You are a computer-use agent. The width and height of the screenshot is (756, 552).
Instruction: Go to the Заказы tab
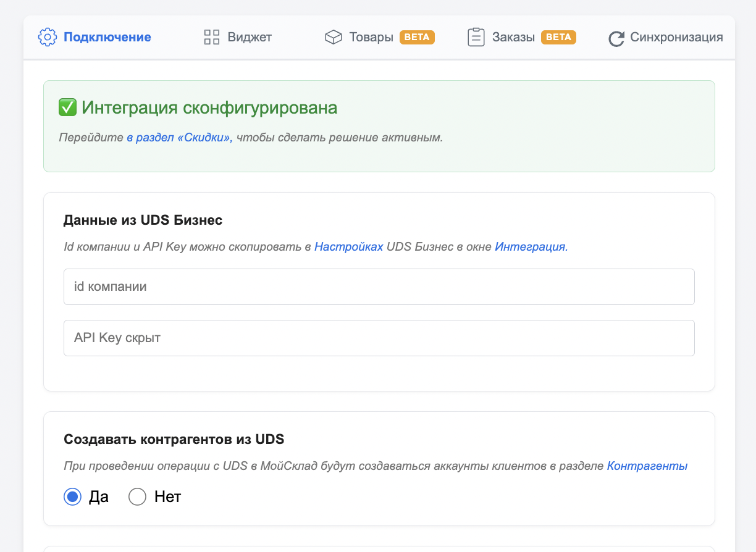[x=522, y=37]
